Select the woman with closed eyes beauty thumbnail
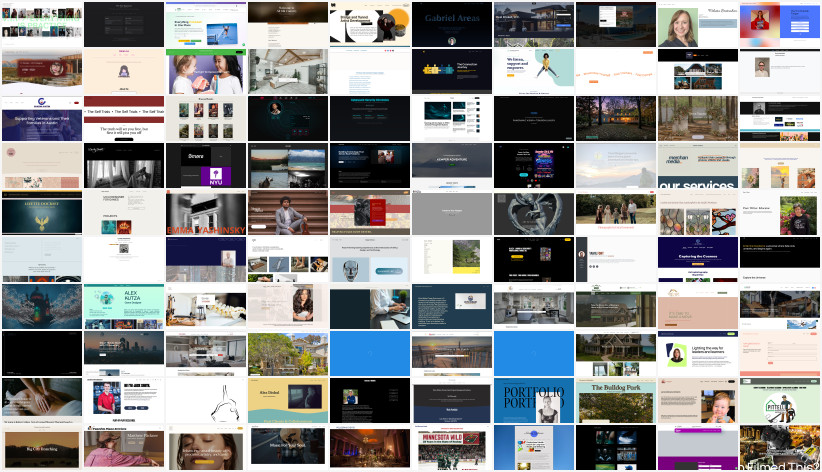 coord(206,447)
